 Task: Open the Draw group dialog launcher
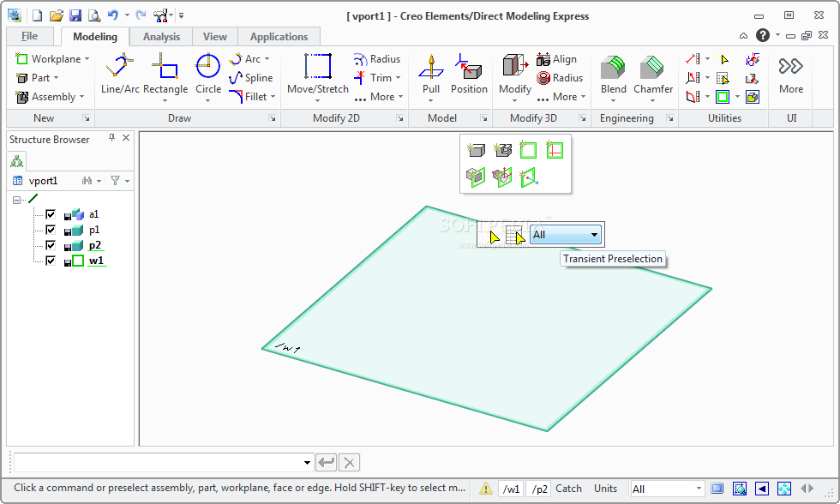point(273,118)
